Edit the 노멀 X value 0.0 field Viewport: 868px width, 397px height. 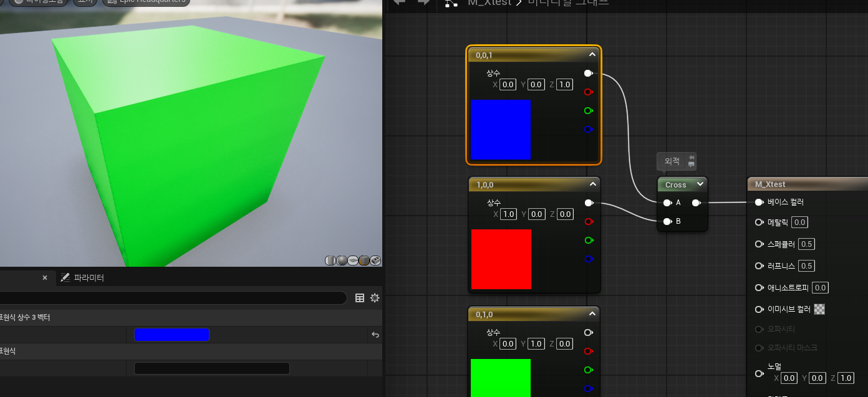[789, 378]
